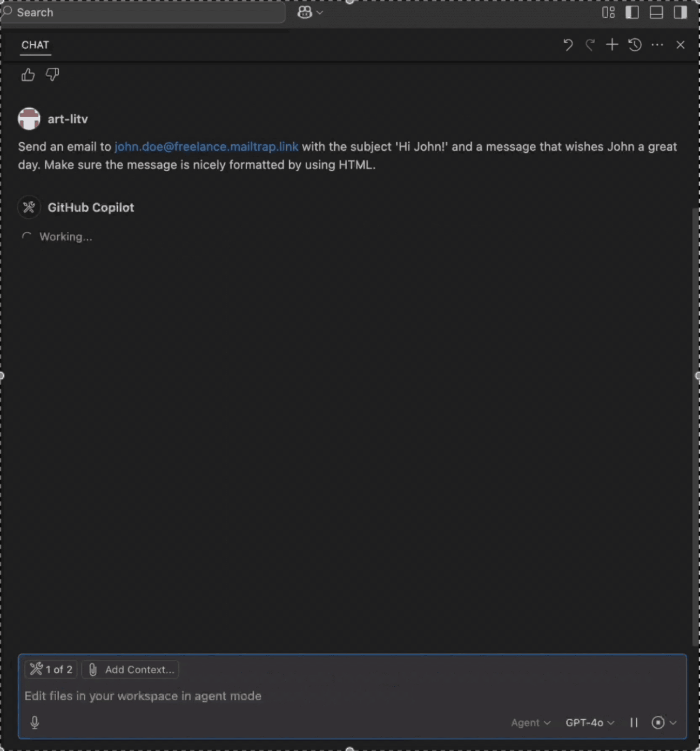Toggle the primary sidebar visibility
The image size is (700, 751).
[632, 12]
